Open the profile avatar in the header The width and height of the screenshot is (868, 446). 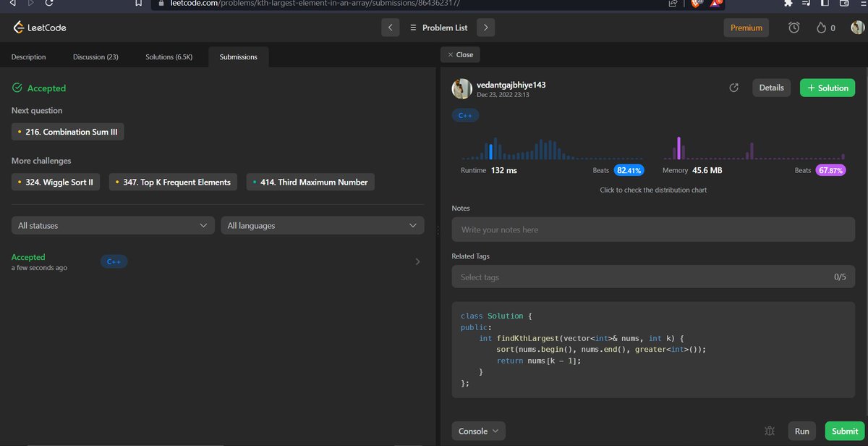tap(858, 28)
